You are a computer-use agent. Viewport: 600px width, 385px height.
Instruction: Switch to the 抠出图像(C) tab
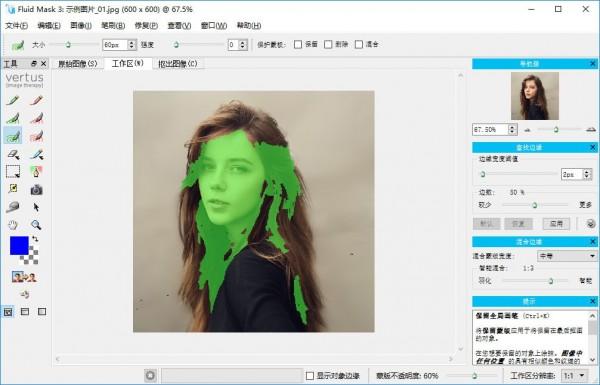tap(178, 64)
